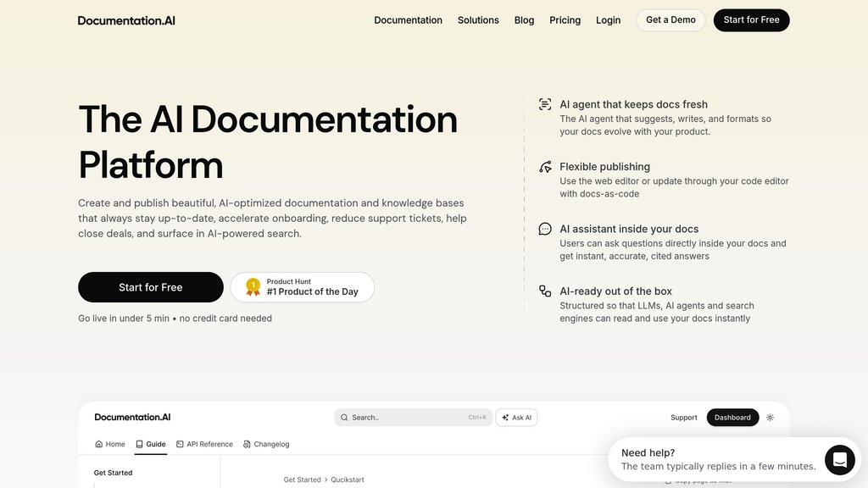This screenshot has width=868, height=488.
Task: Click the Login link
Action: click(608, 20)
